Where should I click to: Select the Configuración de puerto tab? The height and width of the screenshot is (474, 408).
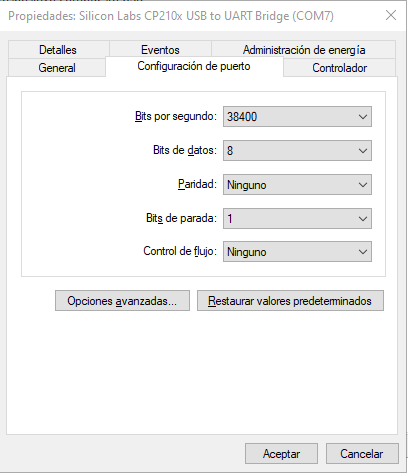pos(194,66)
